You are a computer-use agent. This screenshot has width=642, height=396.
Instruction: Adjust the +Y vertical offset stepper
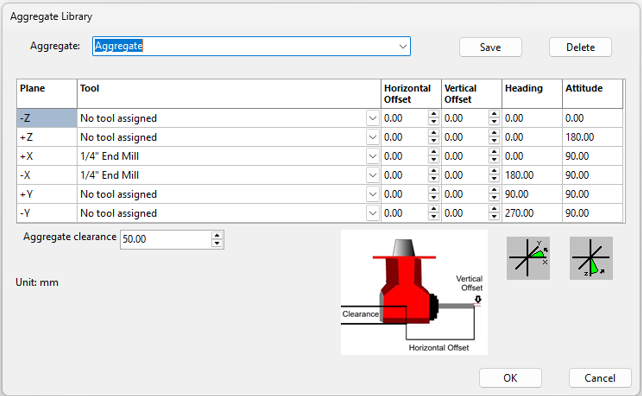pos(494,194)
